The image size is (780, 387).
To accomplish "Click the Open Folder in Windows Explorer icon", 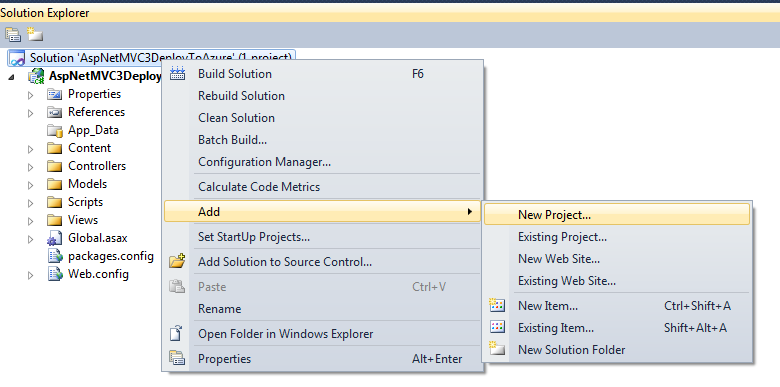I will click(x=177, y=333).
